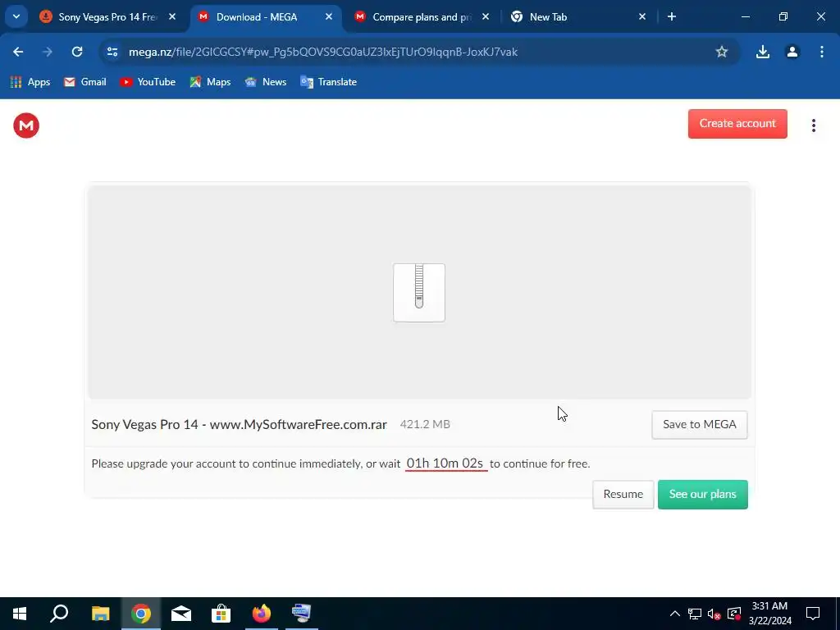
Task: Close the New Tab tab
Action: [x=642, y=16]
